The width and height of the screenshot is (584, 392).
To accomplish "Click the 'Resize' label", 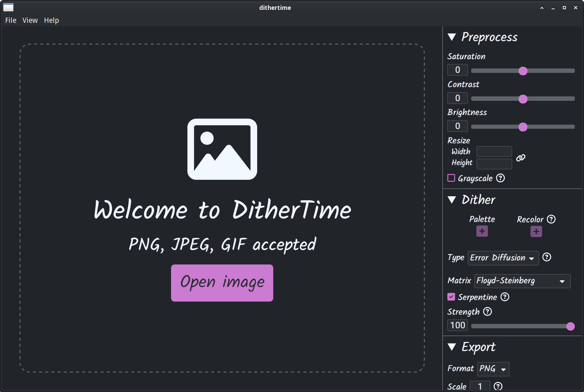I will click(x=459, y=140).
